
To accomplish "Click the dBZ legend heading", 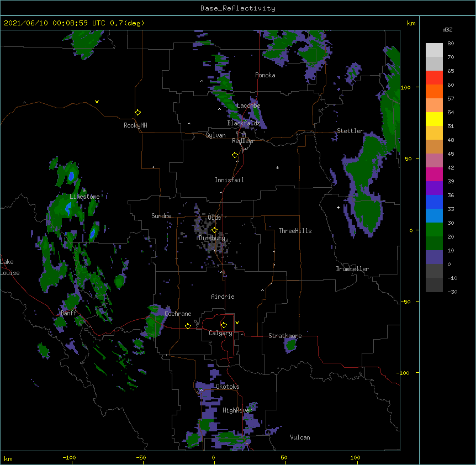I will click(x=447, y=29).
